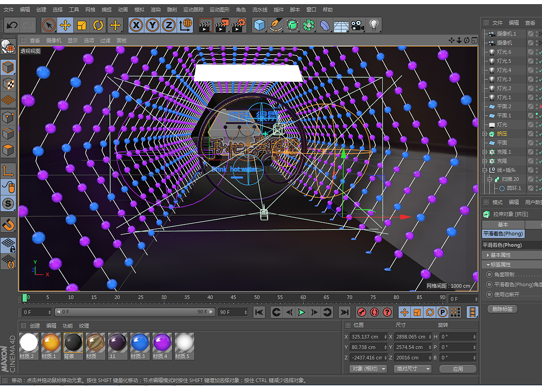Image resolution: width=542 pixels, height=392 pixels.
Task: Toggle the X axis lock
Action: point(136,25)
